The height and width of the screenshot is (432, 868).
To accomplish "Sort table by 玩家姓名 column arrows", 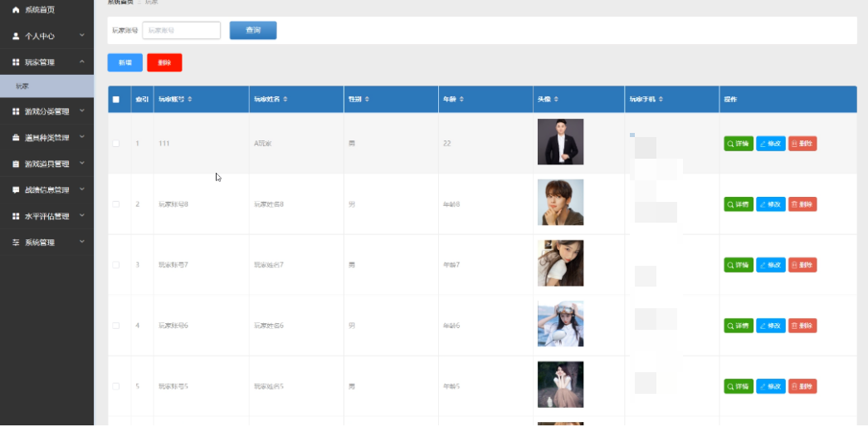I will pos(285,99).
